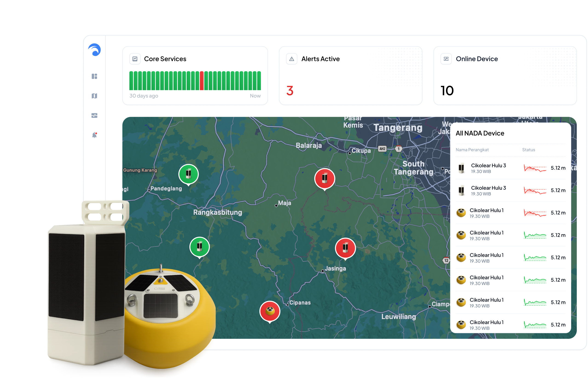This screenshot has width=588, height=385.
Task: Click the white sensor device product image
Action: (x=87, y=283)
